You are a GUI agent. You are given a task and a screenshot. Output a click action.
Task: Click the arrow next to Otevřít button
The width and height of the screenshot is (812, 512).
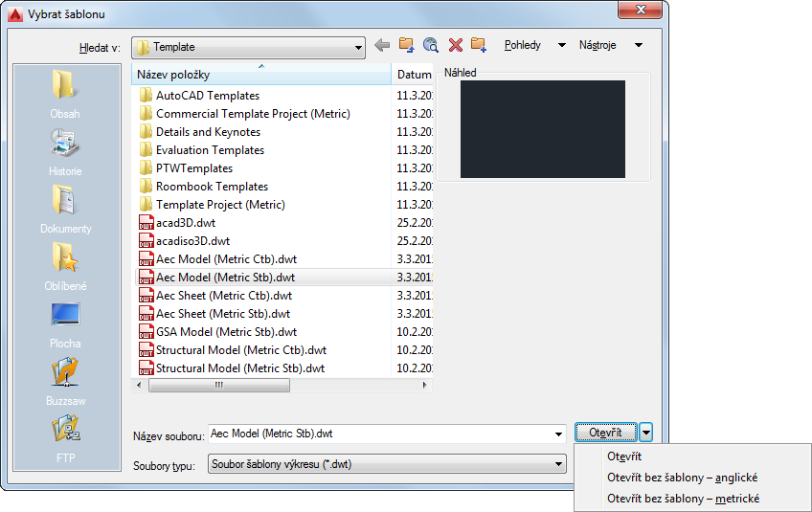[x=645, y=433]
